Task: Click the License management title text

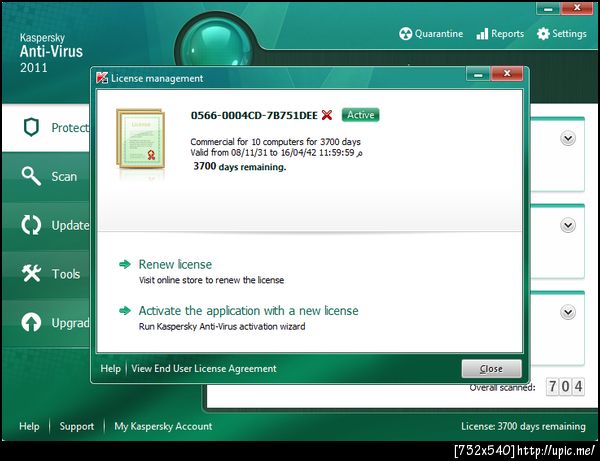Action: (x=157, y=78)
